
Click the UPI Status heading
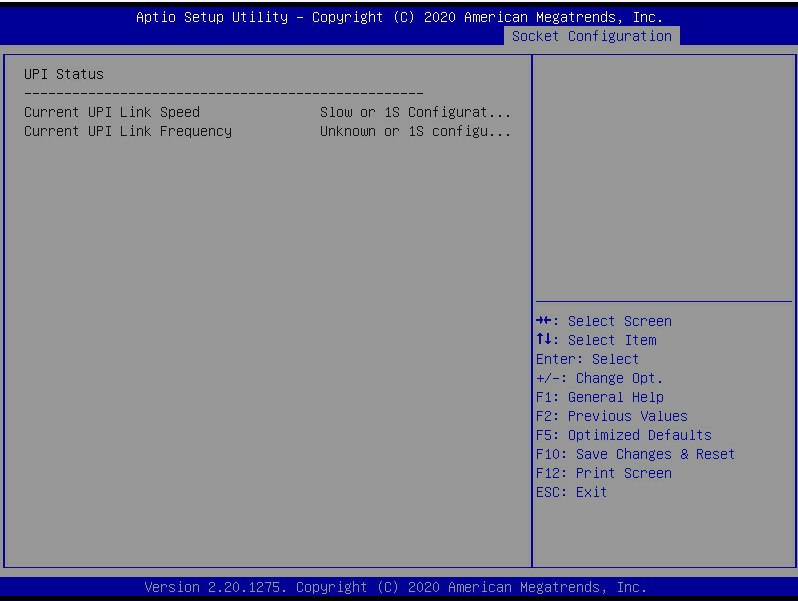coord(64,74)
